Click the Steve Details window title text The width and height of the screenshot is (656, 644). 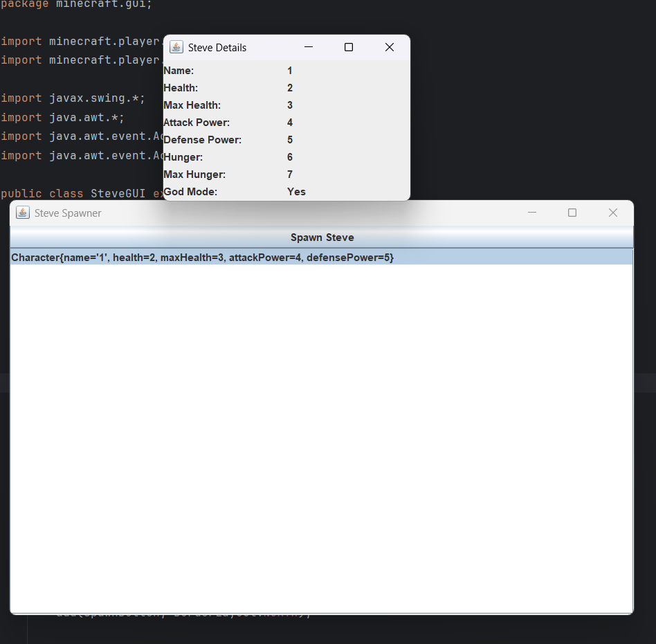pos(217,48)
